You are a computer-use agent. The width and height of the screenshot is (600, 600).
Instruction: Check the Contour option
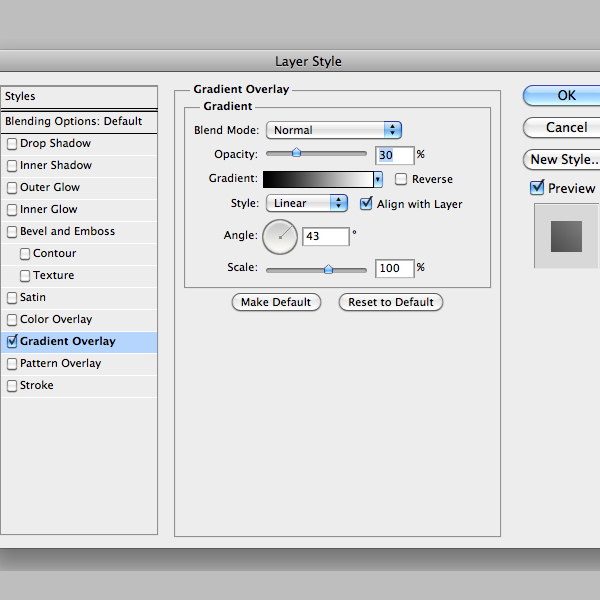[x=25, y=254]
